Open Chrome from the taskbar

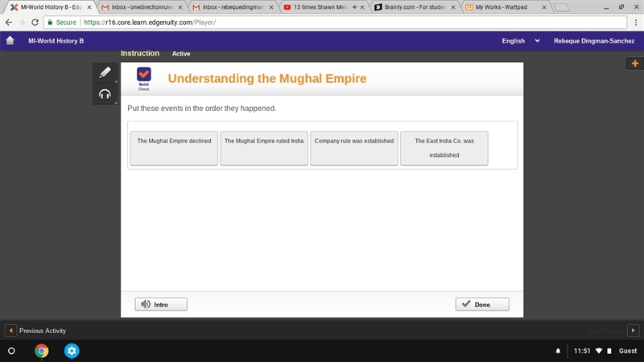pos(42,351)
